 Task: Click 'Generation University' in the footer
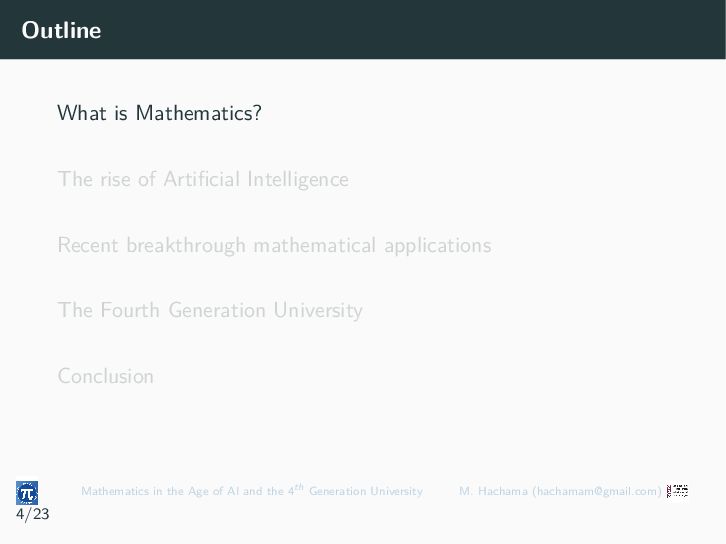pos(366,491)
